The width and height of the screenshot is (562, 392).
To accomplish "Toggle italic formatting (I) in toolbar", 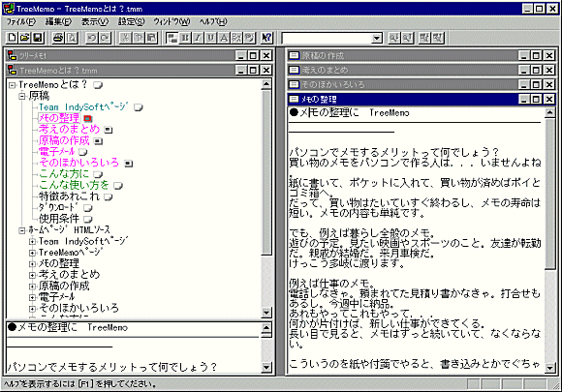I will tap(198, 38).
